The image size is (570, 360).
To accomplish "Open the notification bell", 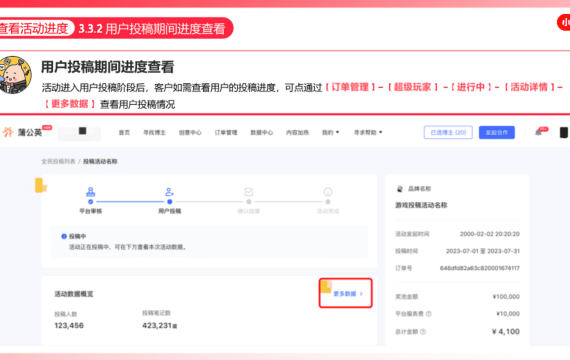I will pos(539,132).
